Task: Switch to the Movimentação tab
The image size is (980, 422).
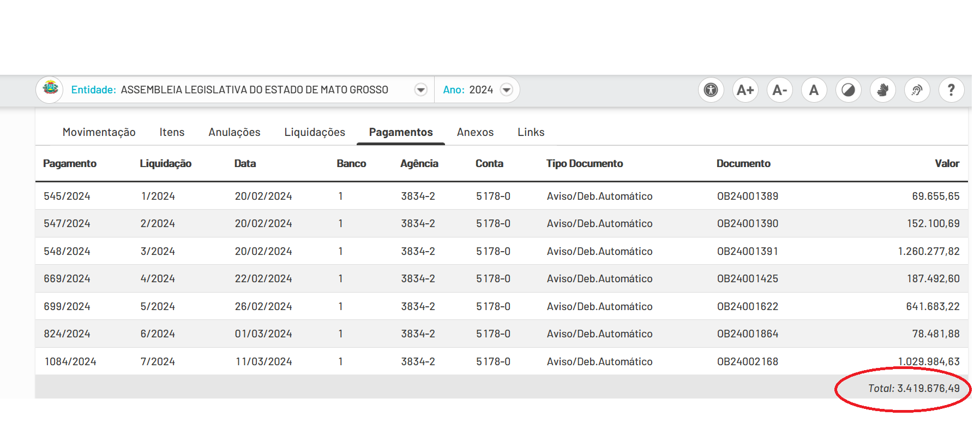Action: click(x=99, y=132)
